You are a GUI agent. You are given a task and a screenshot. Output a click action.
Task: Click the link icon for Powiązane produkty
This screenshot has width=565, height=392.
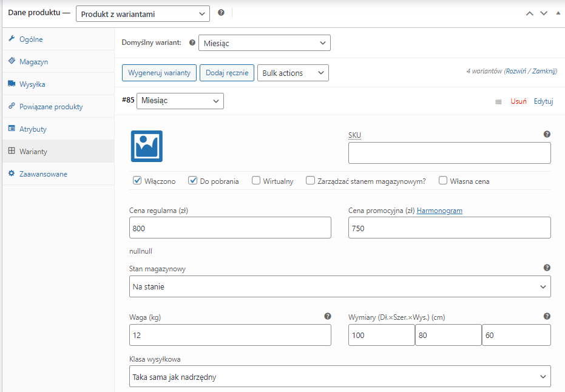12,106
